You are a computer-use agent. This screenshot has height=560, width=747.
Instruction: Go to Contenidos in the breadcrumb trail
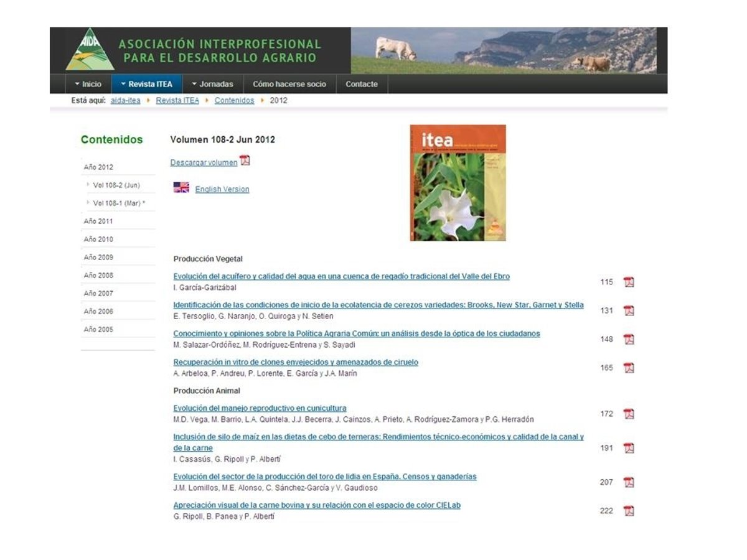(x=234, y=100)
